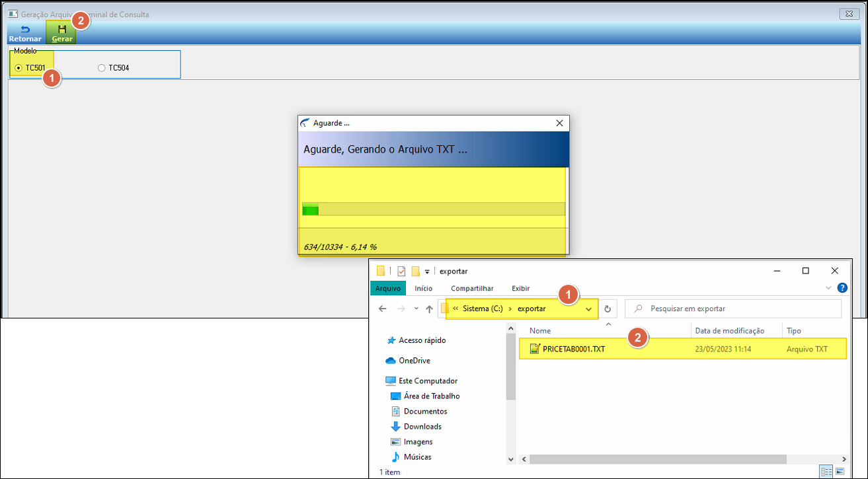Maximize the exportar Explorer window
The width and height of the screenshot is (868, 479).
tap(805, 271)
